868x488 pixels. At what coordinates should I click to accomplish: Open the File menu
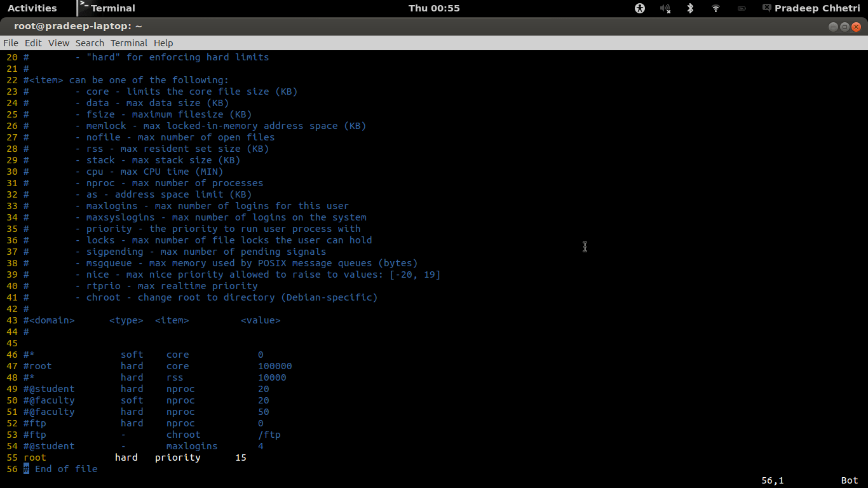pyautogui.click(x=11, y=43)
